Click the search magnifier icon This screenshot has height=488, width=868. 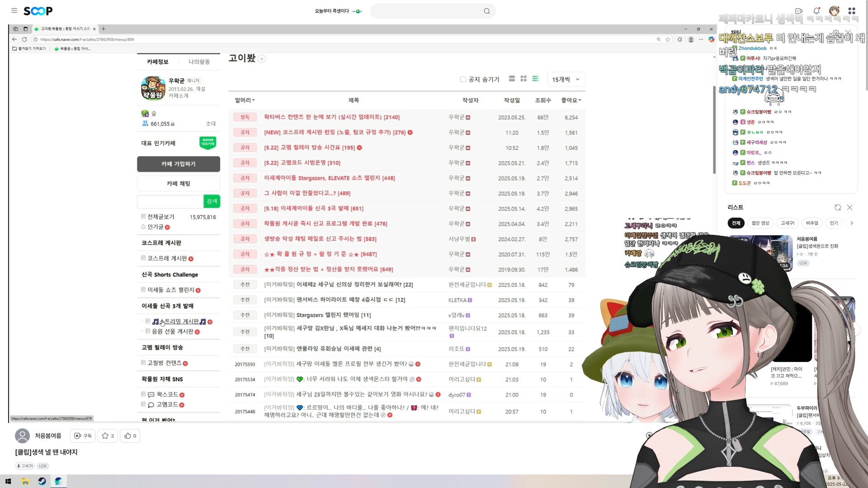pyautogui.click(x=486, y=11)
